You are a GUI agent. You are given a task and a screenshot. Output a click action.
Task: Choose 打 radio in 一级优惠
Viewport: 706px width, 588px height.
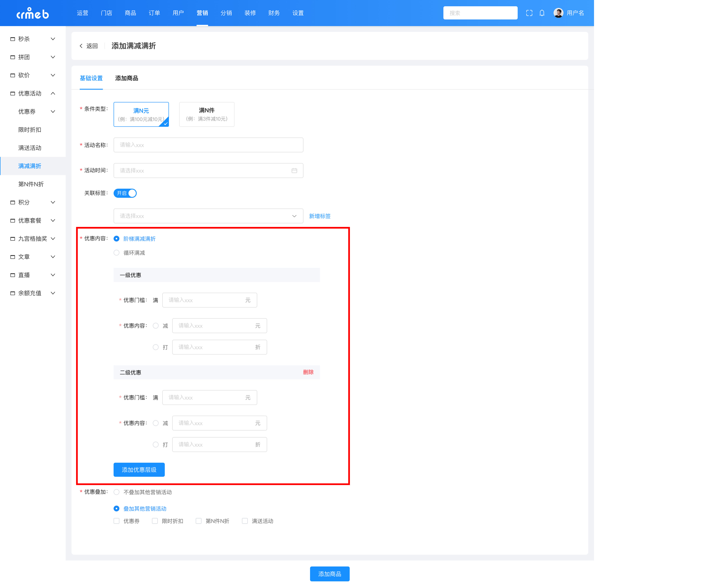[x=156, y=347]
